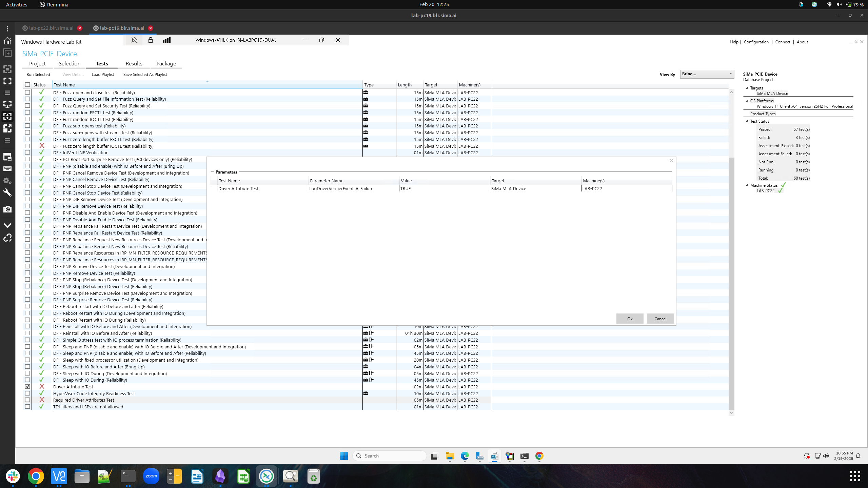Uncheck the Driver Attribute Test checkbox
Screen dimensions: 868x488
tap(27, 386)
